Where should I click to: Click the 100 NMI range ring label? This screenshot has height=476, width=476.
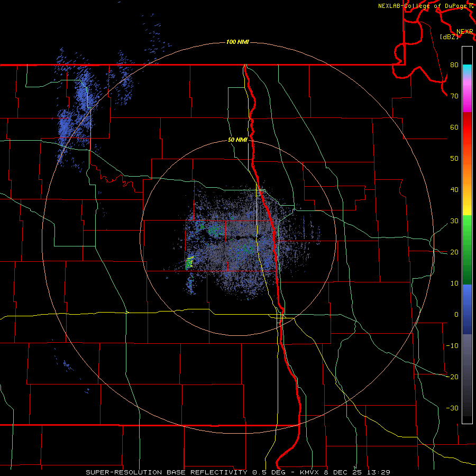[237, 42]
